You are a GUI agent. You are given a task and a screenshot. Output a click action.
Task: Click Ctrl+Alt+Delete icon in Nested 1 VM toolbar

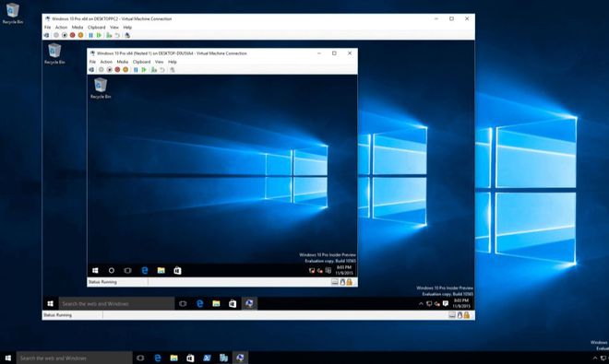click(91, 70)
